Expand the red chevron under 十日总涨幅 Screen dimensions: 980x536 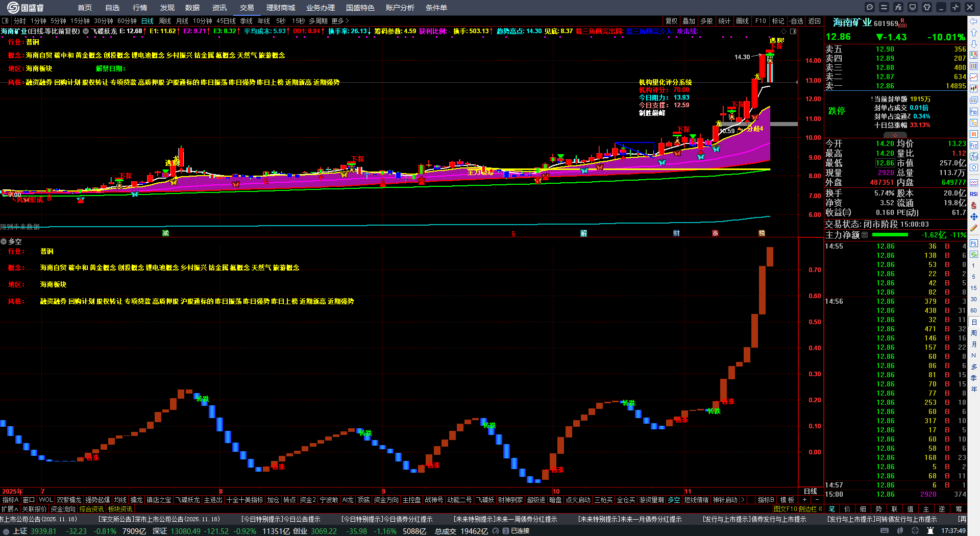coord(895,134)
